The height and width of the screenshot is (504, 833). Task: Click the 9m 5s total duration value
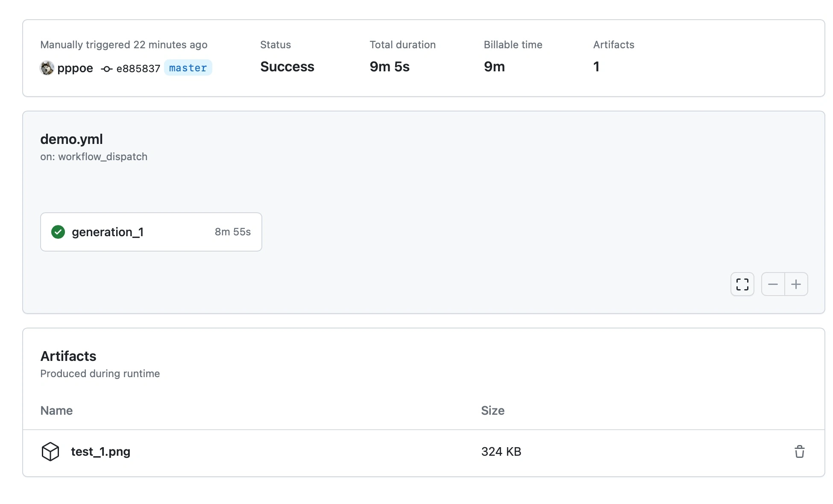(x=389, y=67)
